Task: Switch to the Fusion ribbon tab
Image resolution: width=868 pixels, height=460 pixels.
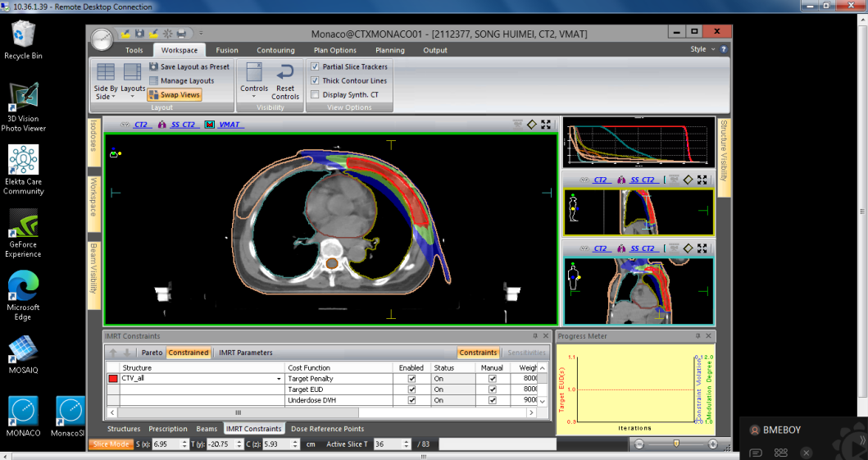Action: [x=227, y=50]
